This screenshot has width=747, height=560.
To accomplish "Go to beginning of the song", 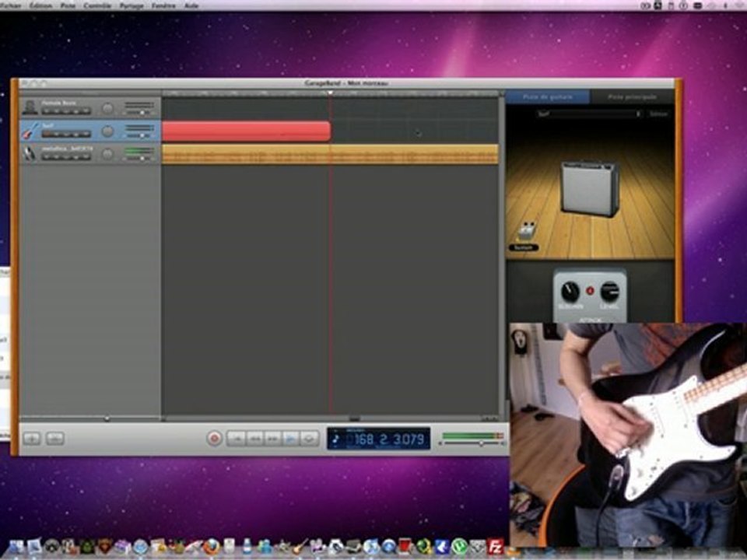I will [x=237, y=438].
